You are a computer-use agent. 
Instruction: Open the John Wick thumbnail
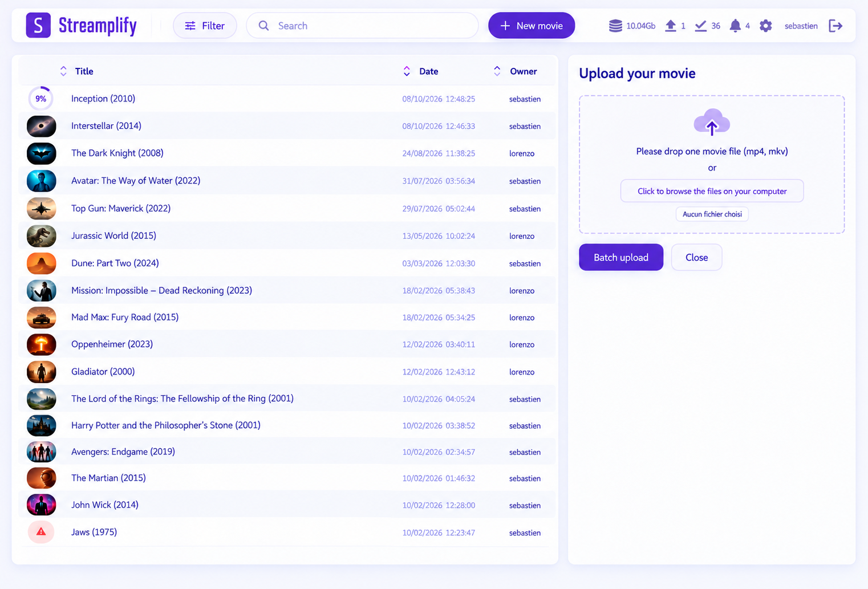(41, 505)
